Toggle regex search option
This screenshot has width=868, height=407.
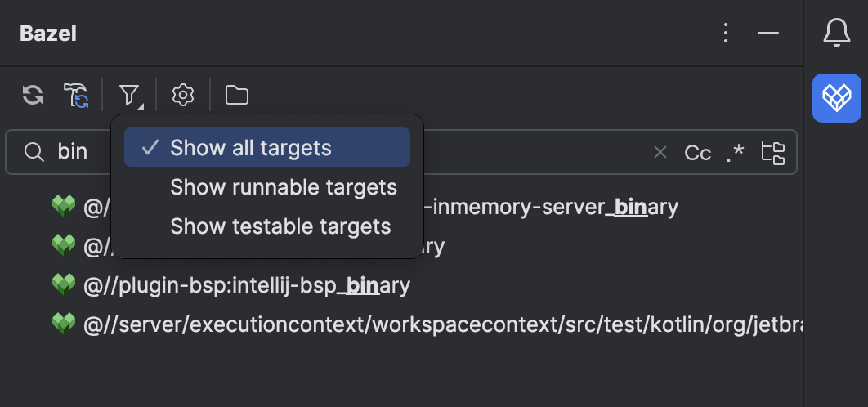tap(736, 152)
